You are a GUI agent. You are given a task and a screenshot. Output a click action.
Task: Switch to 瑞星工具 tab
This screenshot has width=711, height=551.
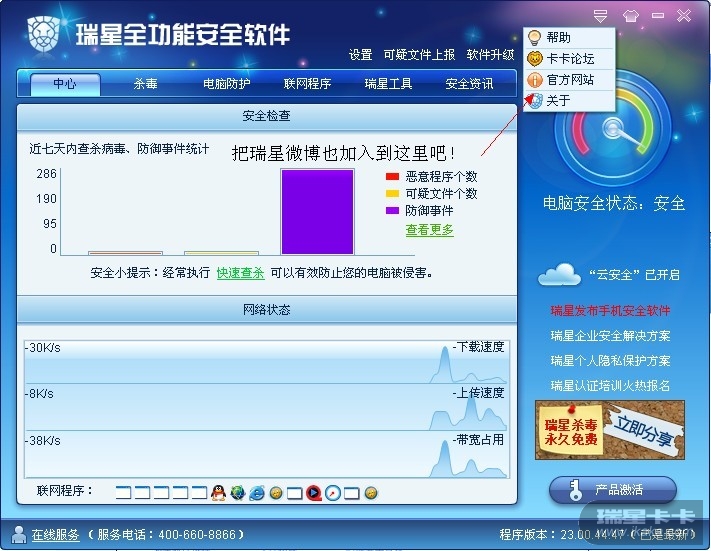[388, 84]
